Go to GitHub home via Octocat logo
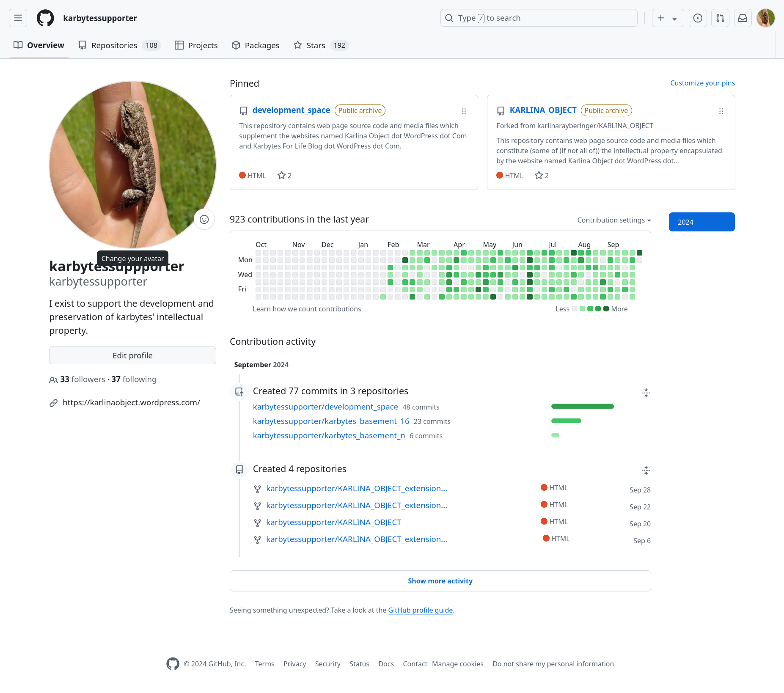Screen dimensions: 784x693 (45, 18)
